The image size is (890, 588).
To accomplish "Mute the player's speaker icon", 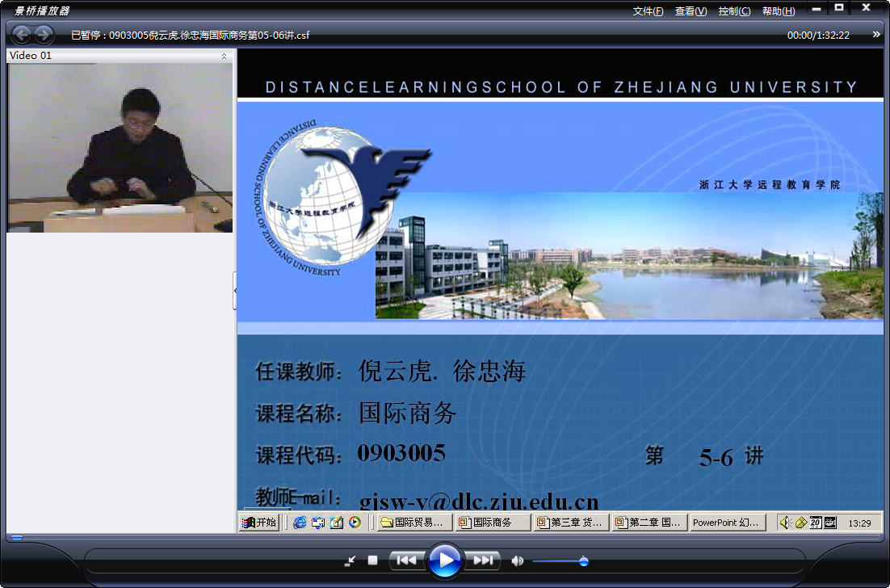I will [x=517, y=561].
